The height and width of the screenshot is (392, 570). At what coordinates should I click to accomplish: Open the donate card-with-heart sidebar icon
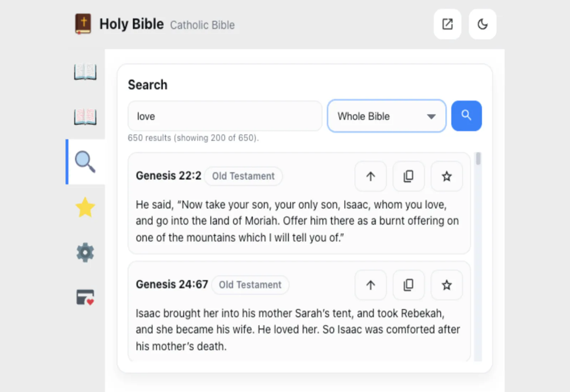85,297
